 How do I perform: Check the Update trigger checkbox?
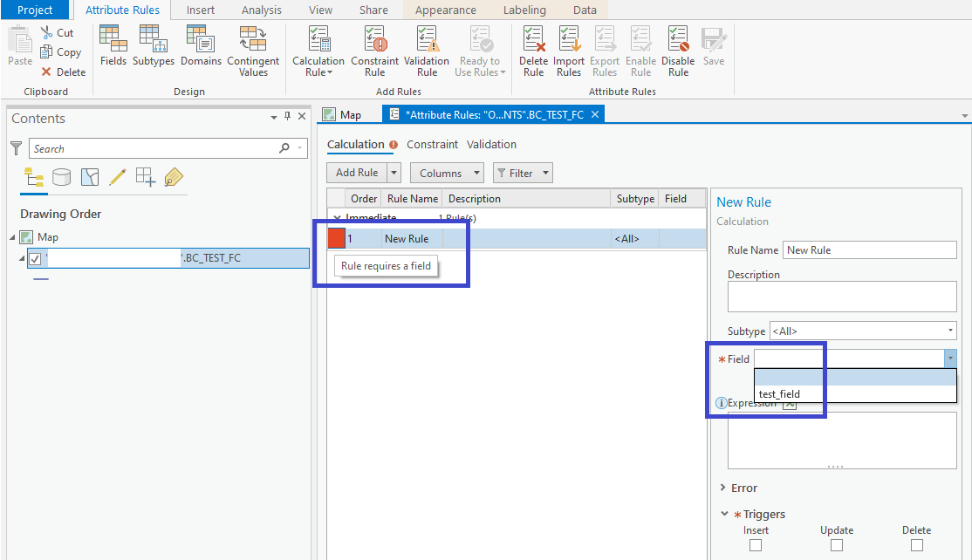click(x=836, y=545)
